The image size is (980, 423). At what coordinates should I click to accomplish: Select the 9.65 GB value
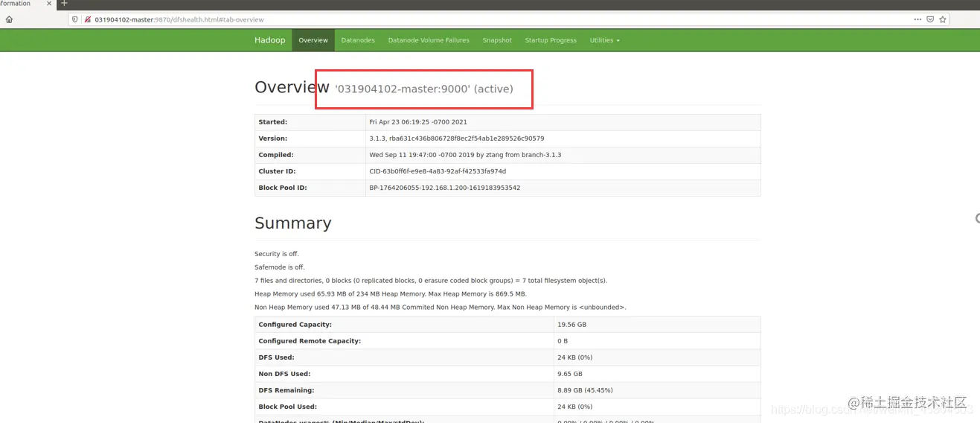pyautogui.click(x=570, y=374)
